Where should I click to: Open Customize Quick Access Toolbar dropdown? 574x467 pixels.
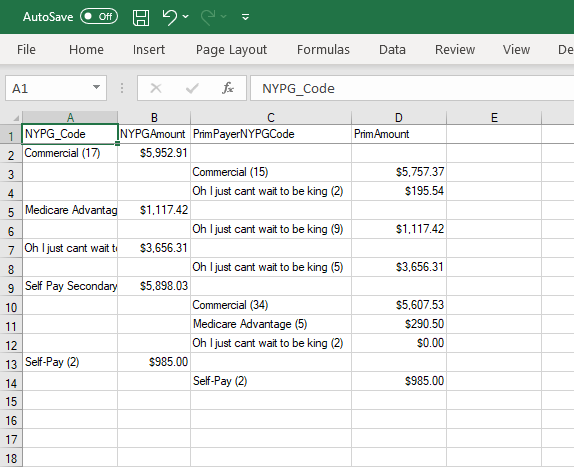point(246,17)
